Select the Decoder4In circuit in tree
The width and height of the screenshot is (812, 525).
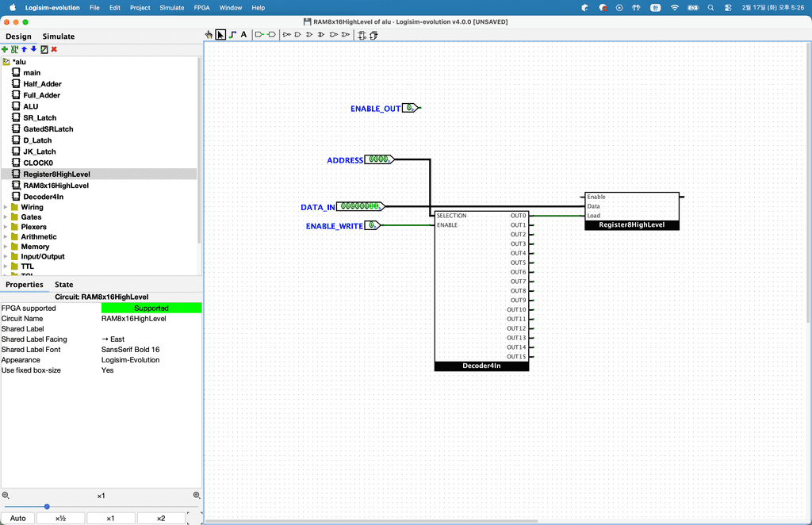[43, 197]
